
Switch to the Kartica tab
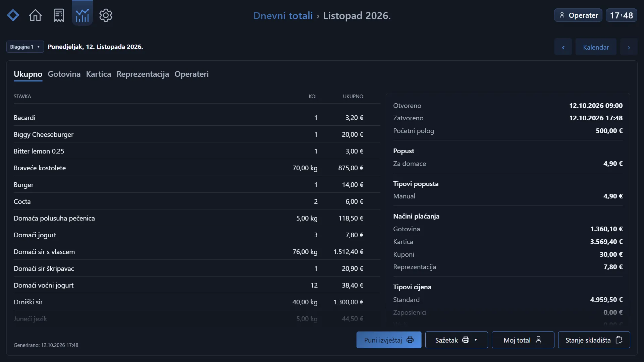[x=98, y=74]
